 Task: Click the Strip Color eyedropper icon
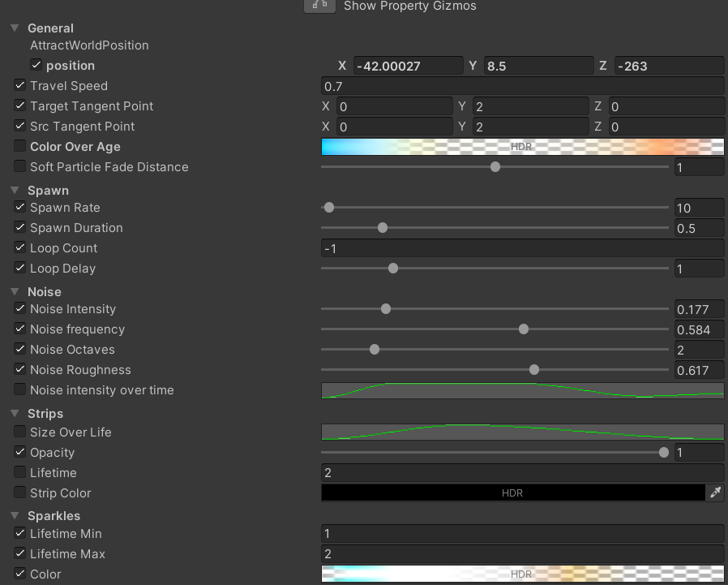(715, 493)
